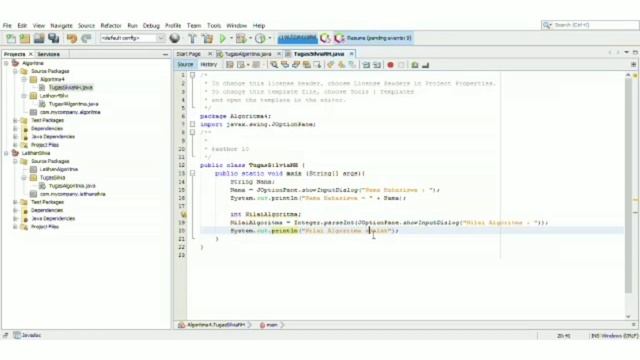The width and height of the screenshot is (640, 360).
Task: Click the Source view button
Action: [185, 64]
